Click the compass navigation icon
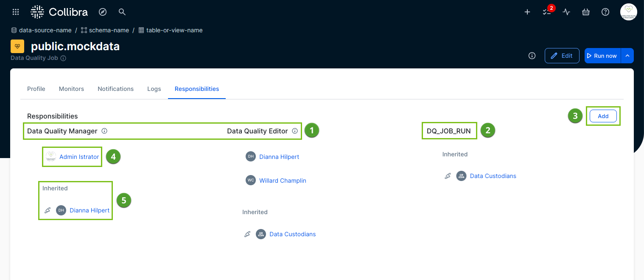This screenshot has height=280, width=644. pyautogui.click(x=102, y=11)
